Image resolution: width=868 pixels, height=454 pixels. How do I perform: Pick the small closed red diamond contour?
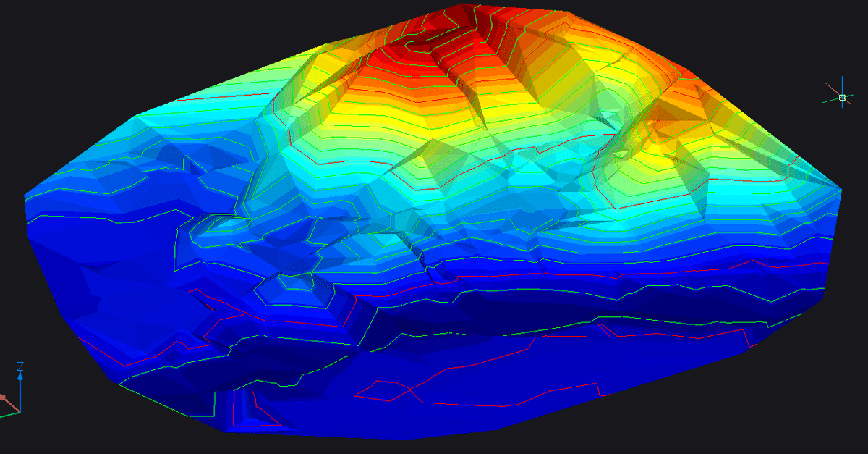click(x=383, y=390)
